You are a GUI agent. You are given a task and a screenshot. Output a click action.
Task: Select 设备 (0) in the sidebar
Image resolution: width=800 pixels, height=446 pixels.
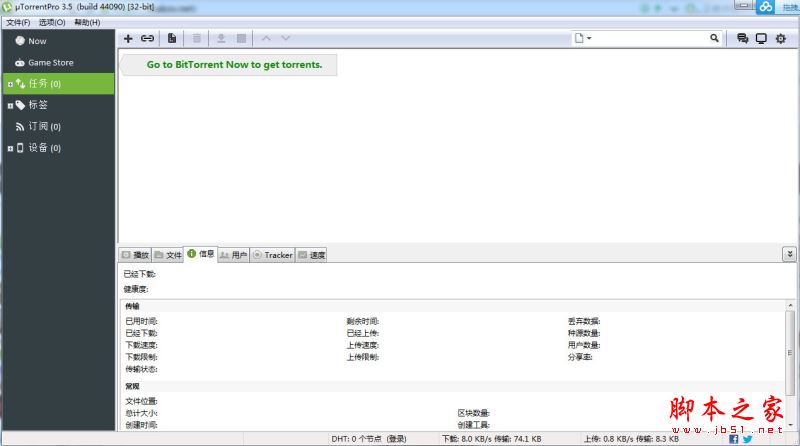59,148
